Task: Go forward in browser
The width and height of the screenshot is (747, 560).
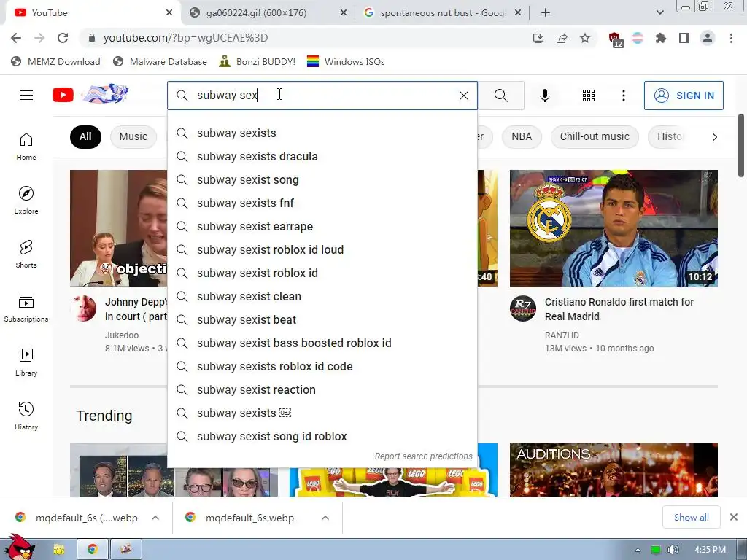Action: point(39,38)
